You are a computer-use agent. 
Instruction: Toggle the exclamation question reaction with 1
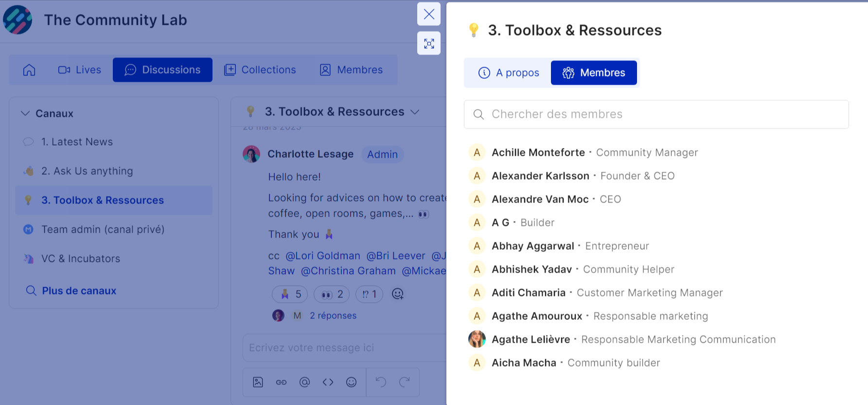click(x=370, y=294)
